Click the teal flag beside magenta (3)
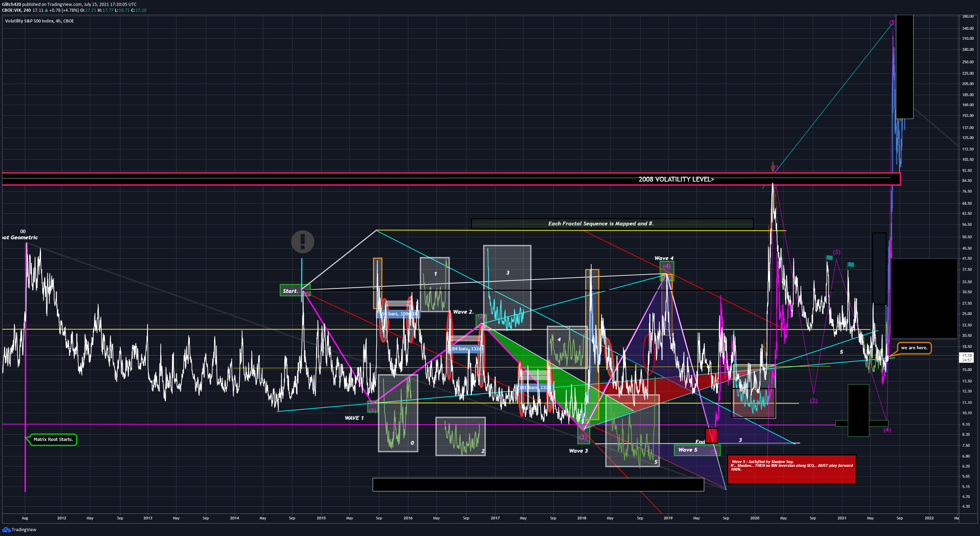The height and width of the screenshot is (536, 980). click(x=829, y=257)
